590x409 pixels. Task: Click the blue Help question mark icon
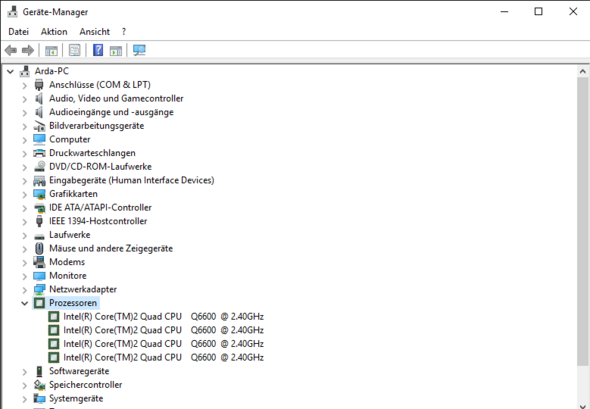click(98, 50)
